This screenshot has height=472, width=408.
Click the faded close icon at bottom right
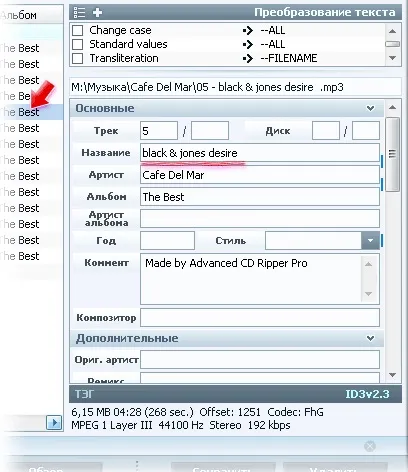370,446
